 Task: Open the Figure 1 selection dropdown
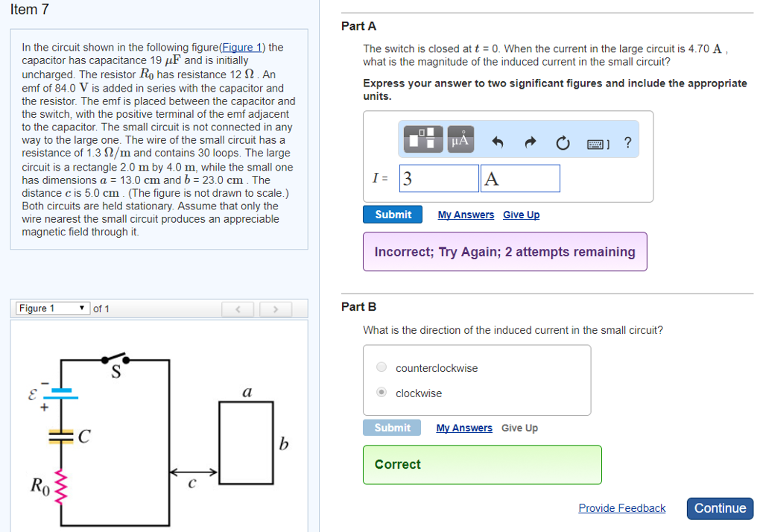52,308
